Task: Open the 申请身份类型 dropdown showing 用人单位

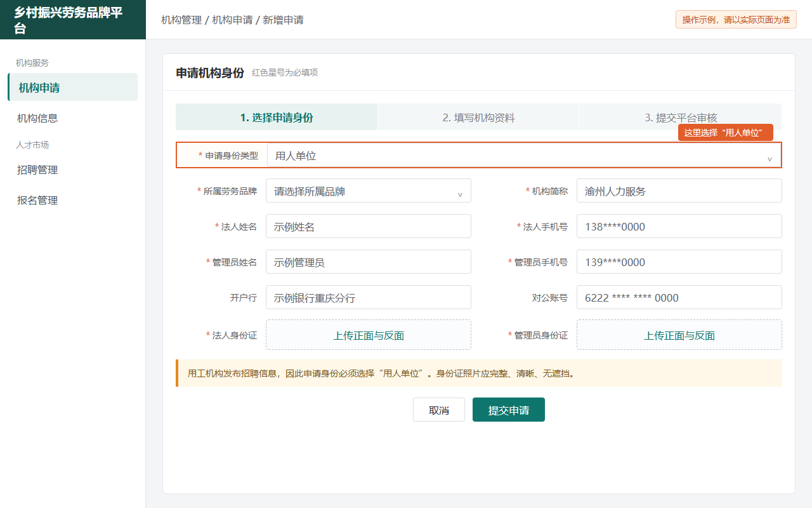Action: (x=523, y=156)
